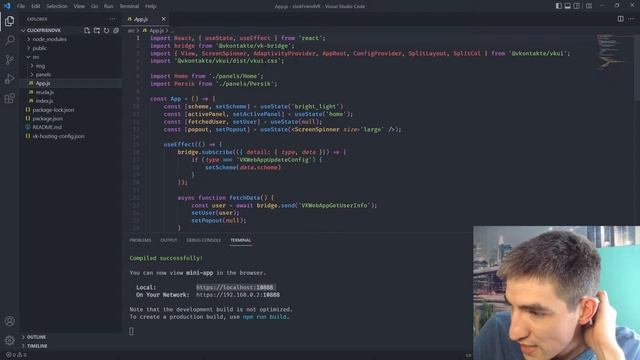
Task: Create a new file in Explorer
Action: (x=87, y=30)
